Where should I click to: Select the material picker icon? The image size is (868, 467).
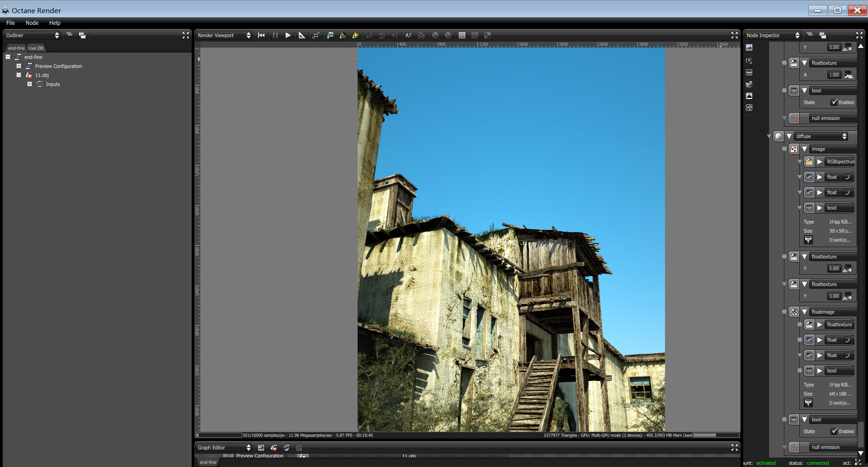(x=343, y=35)
